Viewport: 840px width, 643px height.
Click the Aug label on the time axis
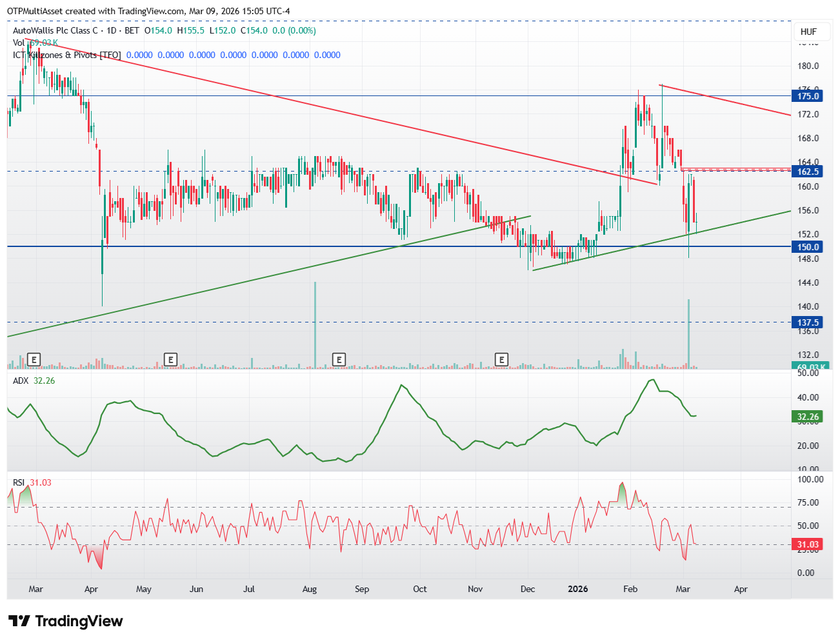310,589
